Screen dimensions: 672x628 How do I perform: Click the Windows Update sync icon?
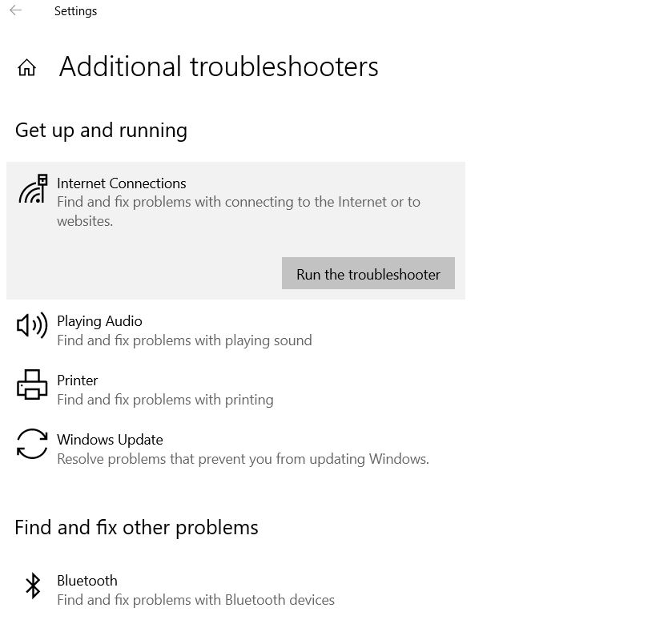pos(32,444)
